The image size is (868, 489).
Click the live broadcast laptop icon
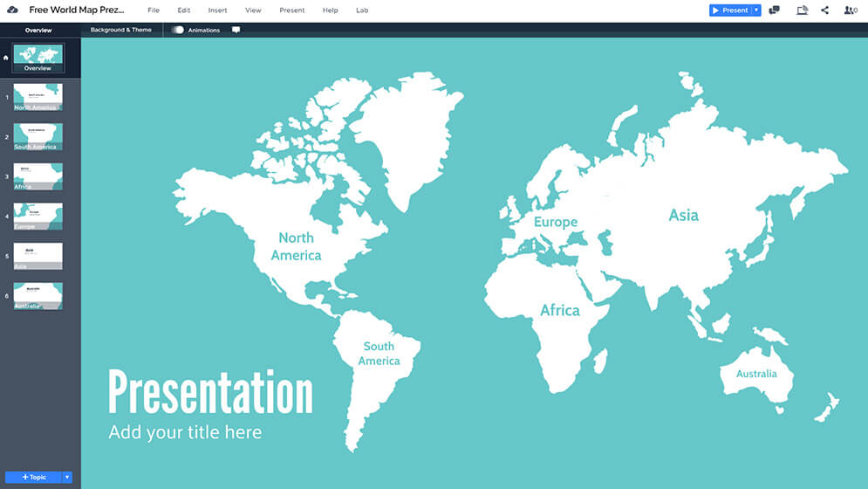(802, 10)
